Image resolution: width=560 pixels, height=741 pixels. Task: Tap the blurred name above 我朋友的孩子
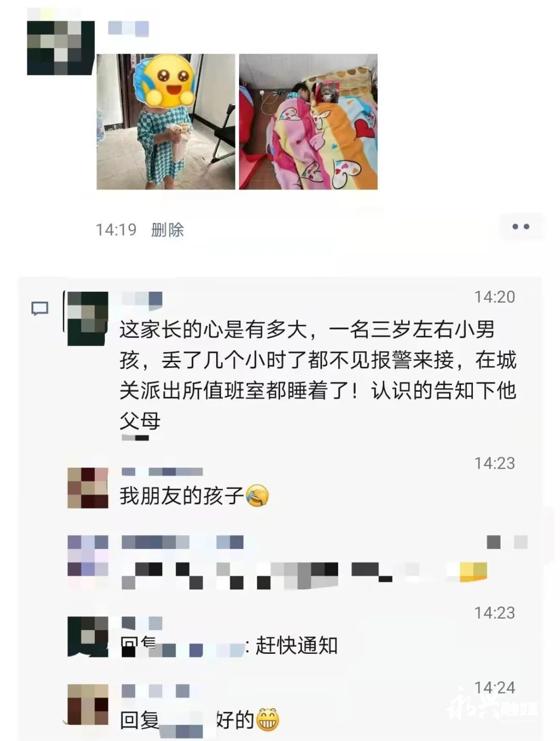[x=162, y=472]
